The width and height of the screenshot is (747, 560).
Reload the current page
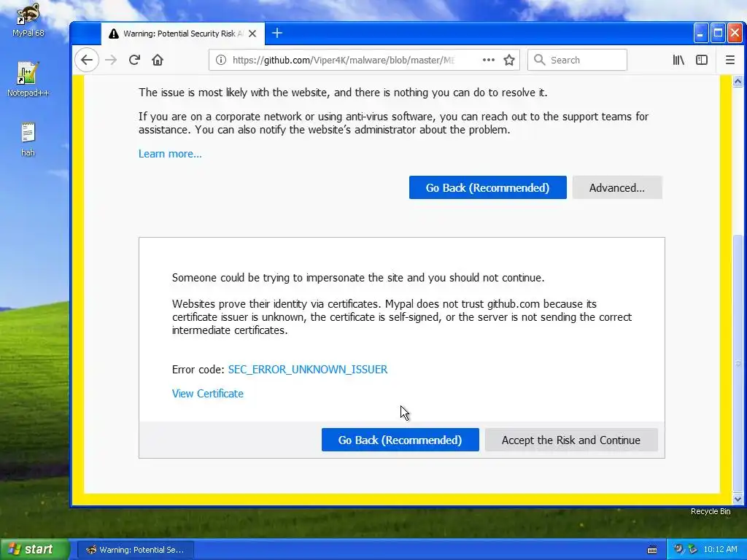pos(134,60)
